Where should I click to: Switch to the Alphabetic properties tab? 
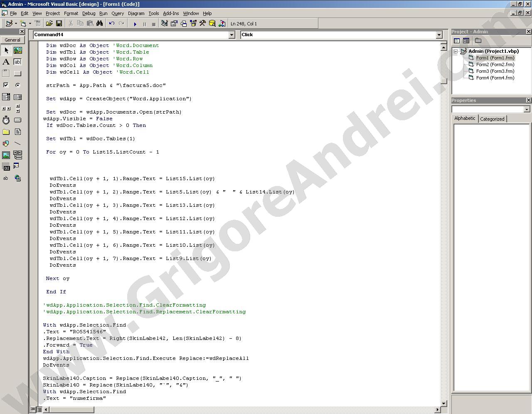click(x=465, y=119)
